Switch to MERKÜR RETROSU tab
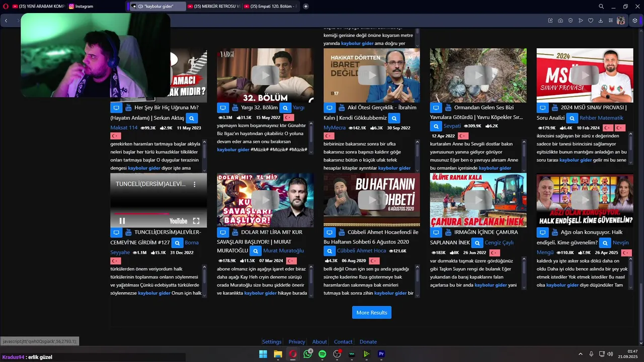The width and height of the screenshot is (644, 362). pos(213,7)
